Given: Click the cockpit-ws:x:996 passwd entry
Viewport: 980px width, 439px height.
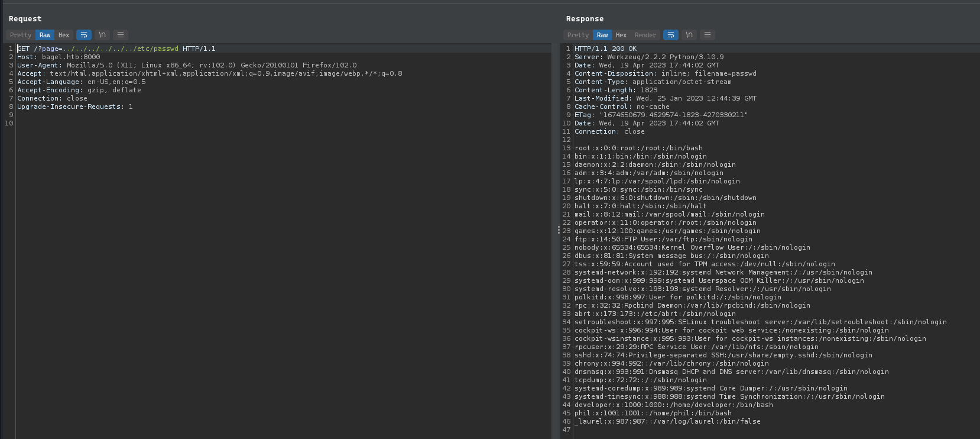Looking at the screenshot, I should tap(732, 330).
